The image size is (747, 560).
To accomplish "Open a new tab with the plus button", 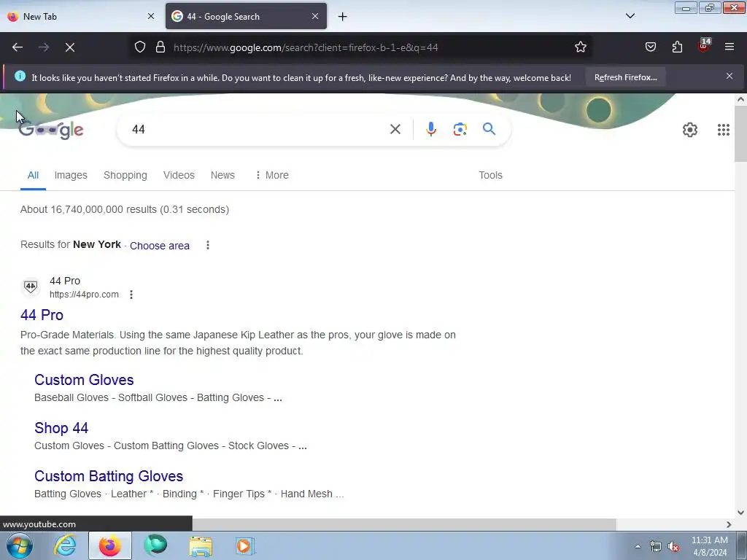I will [x=342, y=17].
